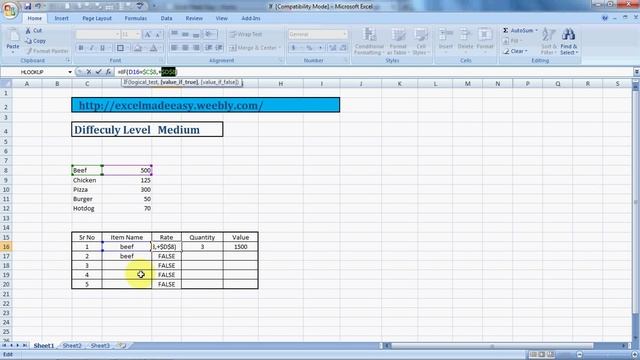Open the font name dropdown
Screen dimensions: 640x360
coord(117,35)
